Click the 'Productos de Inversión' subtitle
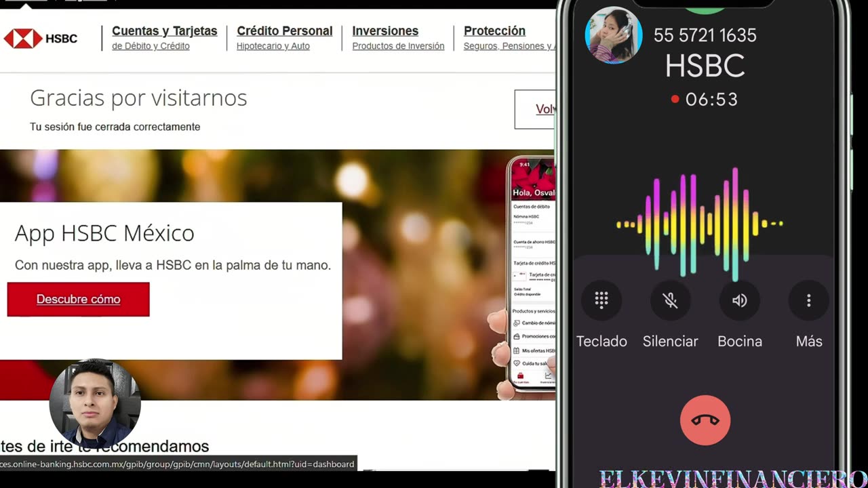 [398, 46]
